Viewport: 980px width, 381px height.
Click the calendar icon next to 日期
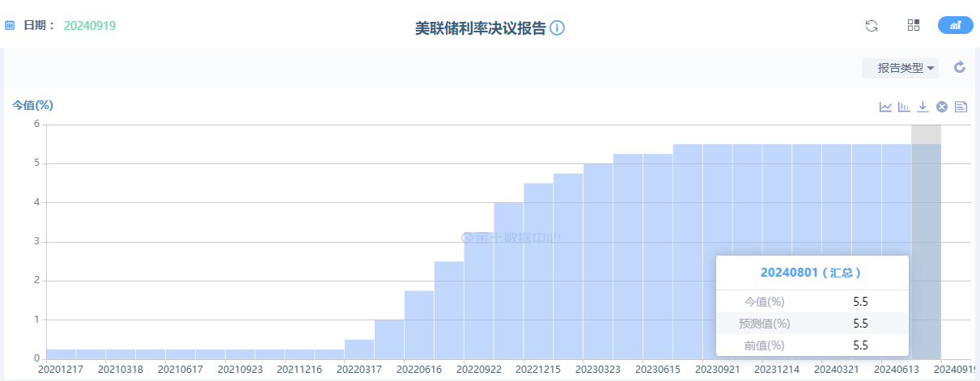click(11, 25)
